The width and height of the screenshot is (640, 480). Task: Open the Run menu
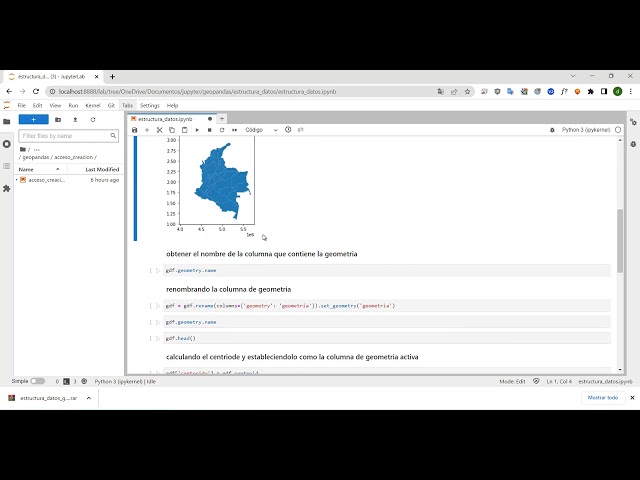pos(73,105)
